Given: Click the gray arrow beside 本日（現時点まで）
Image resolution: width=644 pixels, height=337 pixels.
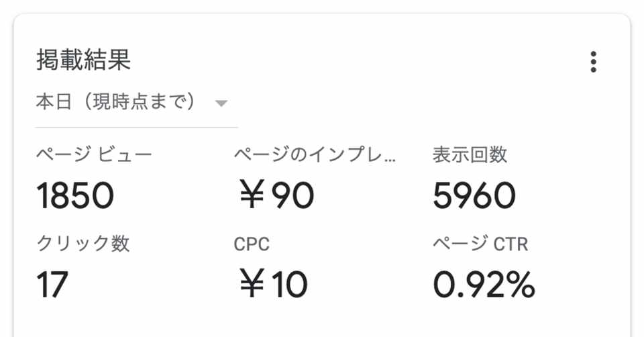Looking at the screenshot, I should point(221,103).
